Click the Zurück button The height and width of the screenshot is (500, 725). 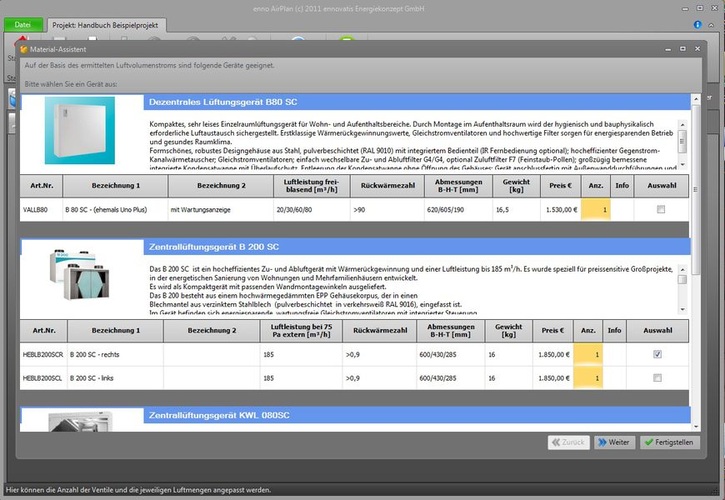pyautogui.click(x=568, y=442)
